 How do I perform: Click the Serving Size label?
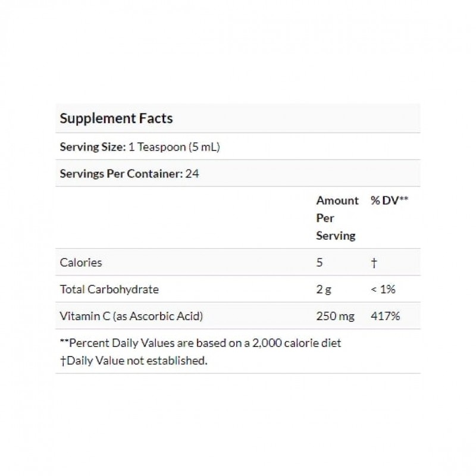(x=92, y=147)
